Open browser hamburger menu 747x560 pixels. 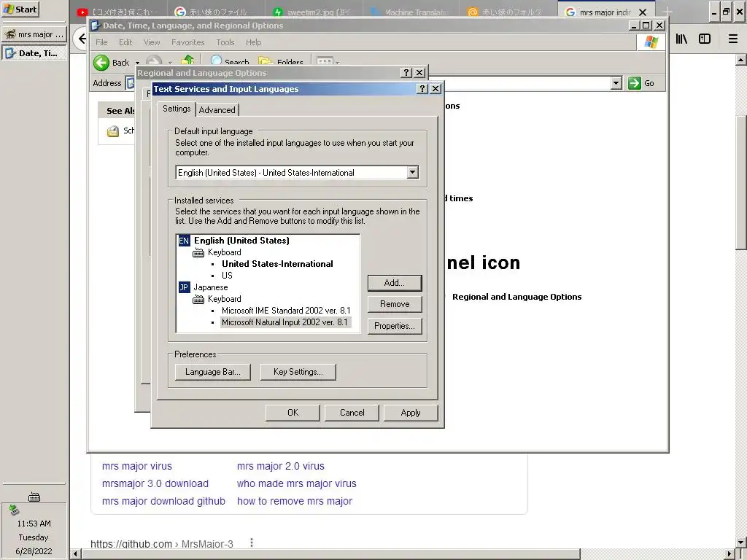tap(733, 39)
